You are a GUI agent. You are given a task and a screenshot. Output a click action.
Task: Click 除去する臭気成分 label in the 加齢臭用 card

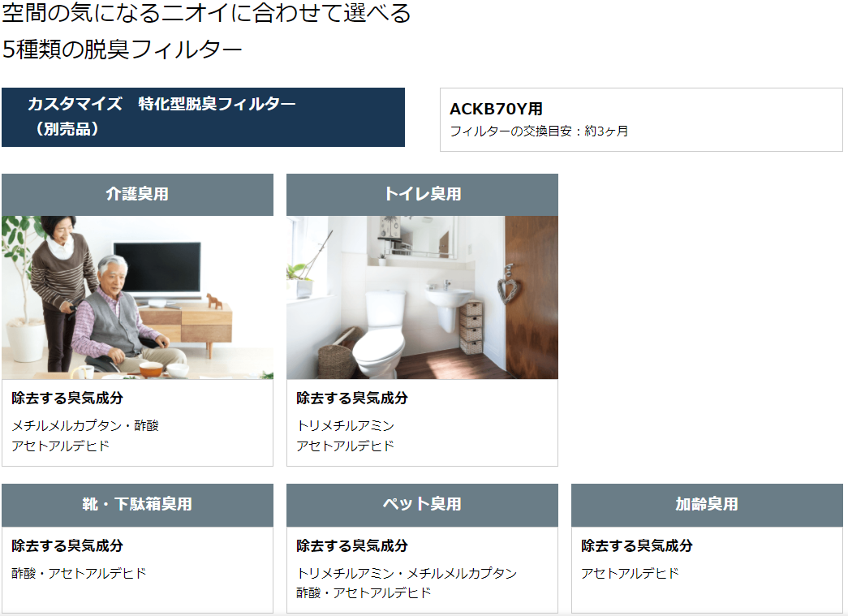(637, 545)
